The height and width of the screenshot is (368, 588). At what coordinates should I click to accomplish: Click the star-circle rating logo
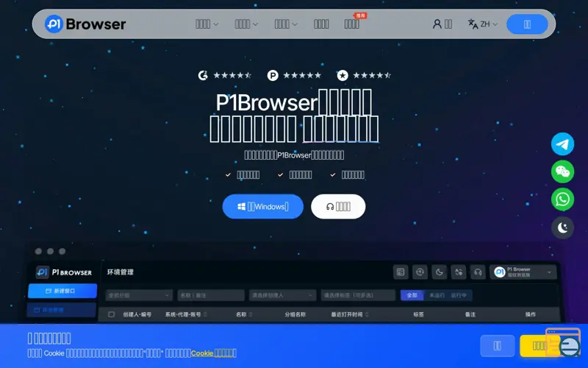pos(343,76)
